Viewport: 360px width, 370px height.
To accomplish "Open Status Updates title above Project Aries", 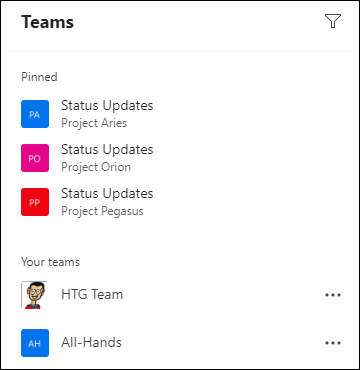I will click(x=107, y=106).
